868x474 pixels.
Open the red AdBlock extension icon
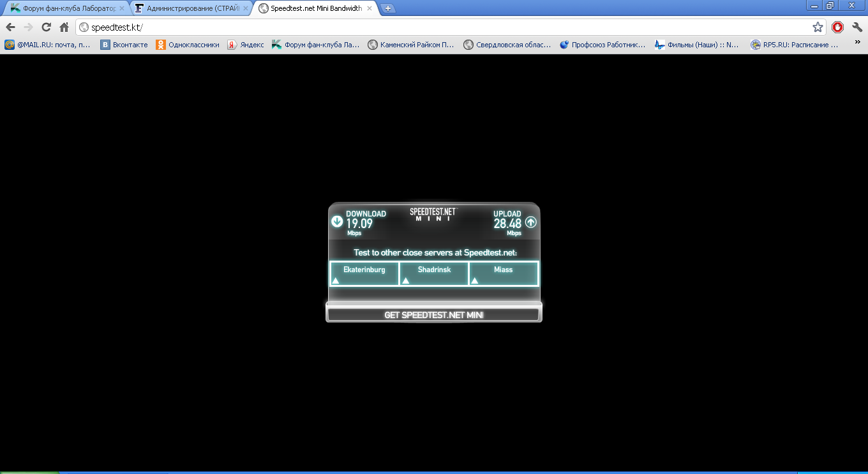click(838, 27)
